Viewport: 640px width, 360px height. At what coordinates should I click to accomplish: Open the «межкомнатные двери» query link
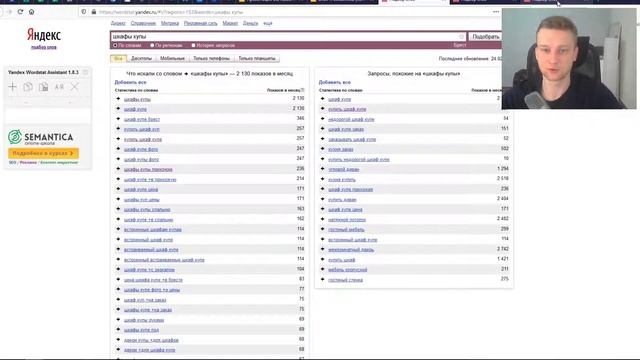(x=351, y=250)
